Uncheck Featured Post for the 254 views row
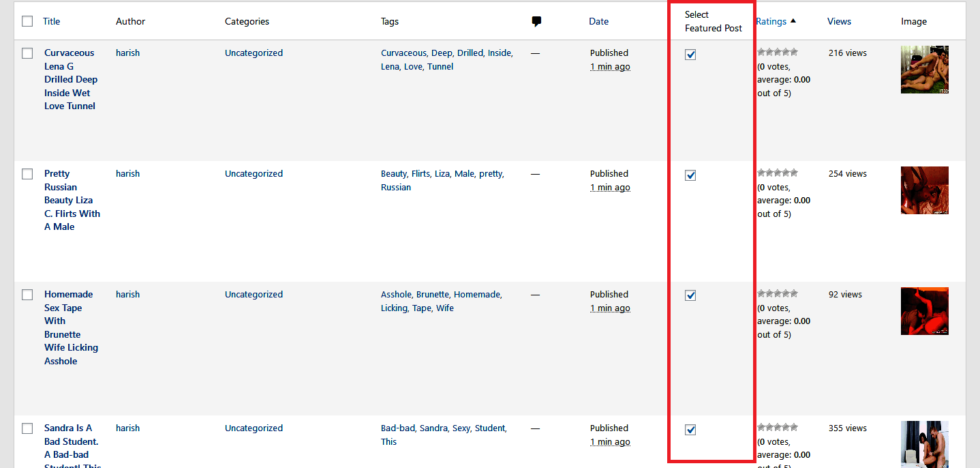The height and width of the screenshot is (468, 980). (690, 175)
